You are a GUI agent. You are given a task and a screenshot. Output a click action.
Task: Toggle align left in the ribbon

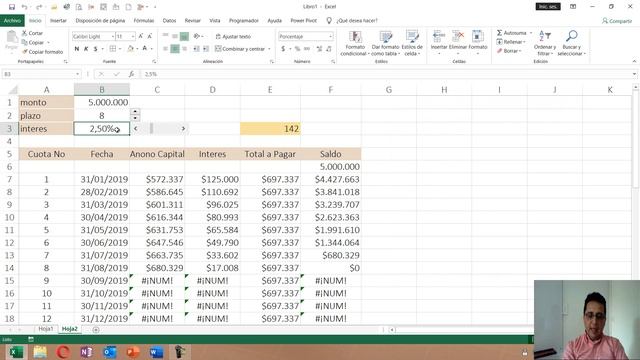coord(165,49)
